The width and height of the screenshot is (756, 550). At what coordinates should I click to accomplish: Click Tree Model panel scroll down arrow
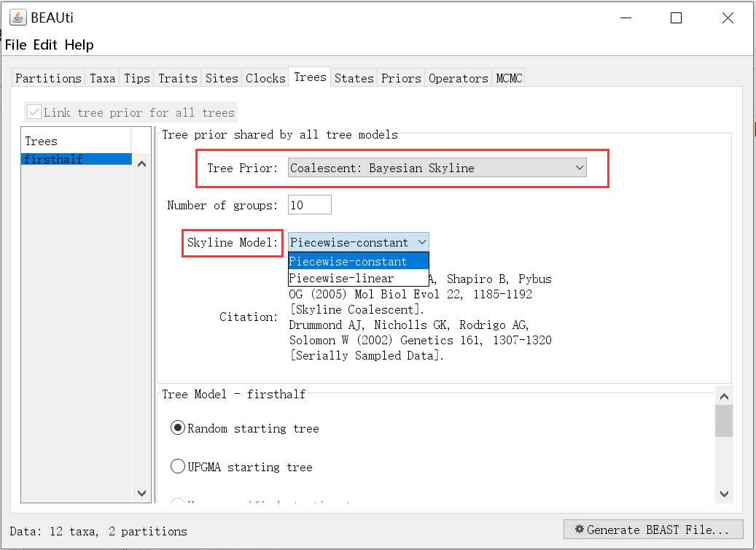724,494
